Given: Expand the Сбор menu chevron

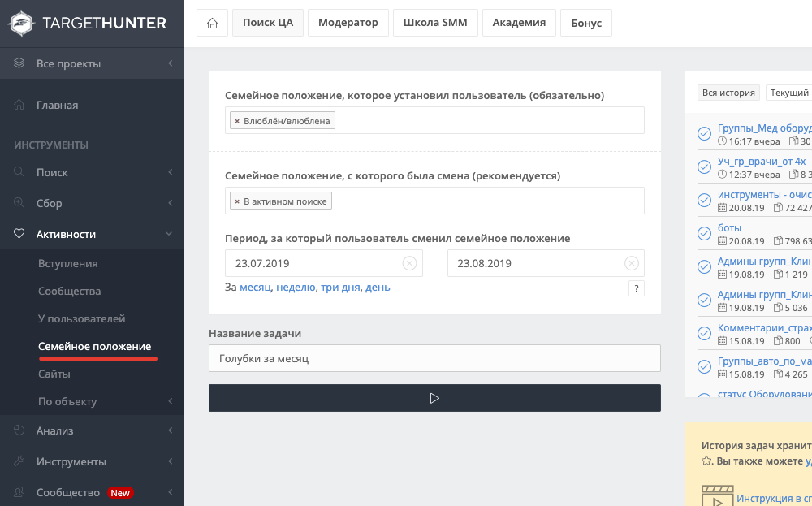Looking at the screenshot, I should [171, 203].
